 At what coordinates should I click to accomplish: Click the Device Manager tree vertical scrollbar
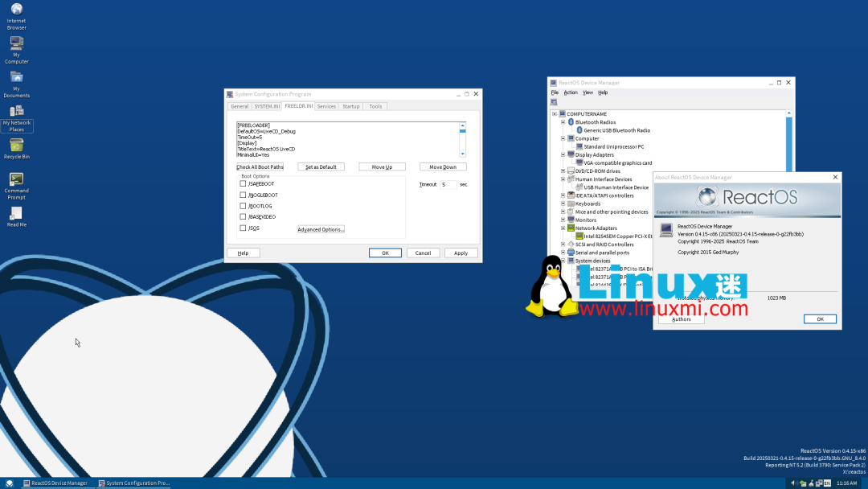pyautogui.click(x=789, y=144)
